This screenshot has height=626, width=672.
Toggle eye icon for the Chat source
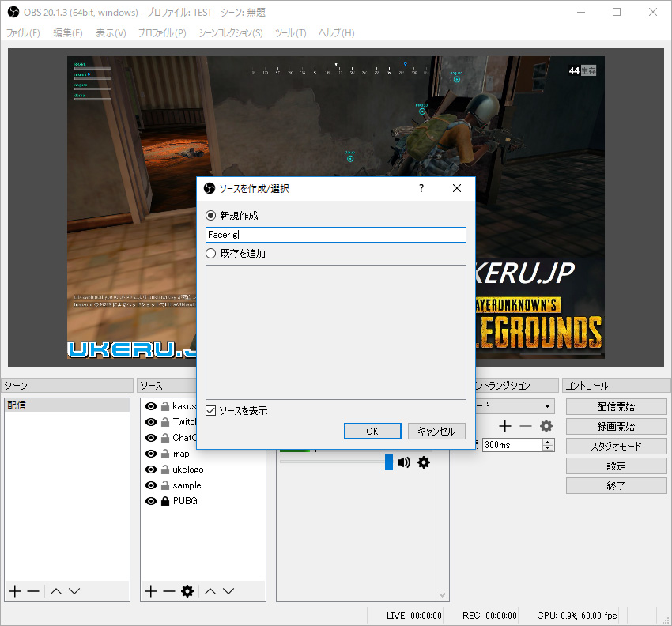[x=150, y=438]
